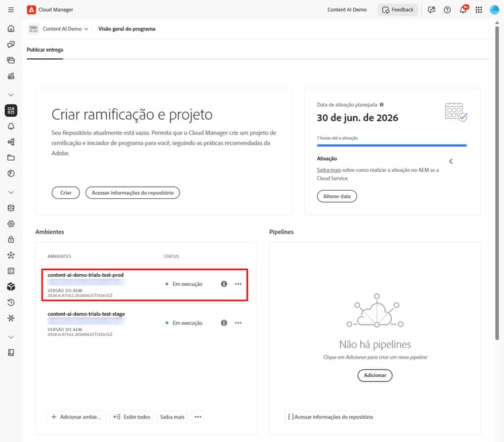The image size is (504, 442).
Task: Open the user profile avatar
Action: coord(495,9)
